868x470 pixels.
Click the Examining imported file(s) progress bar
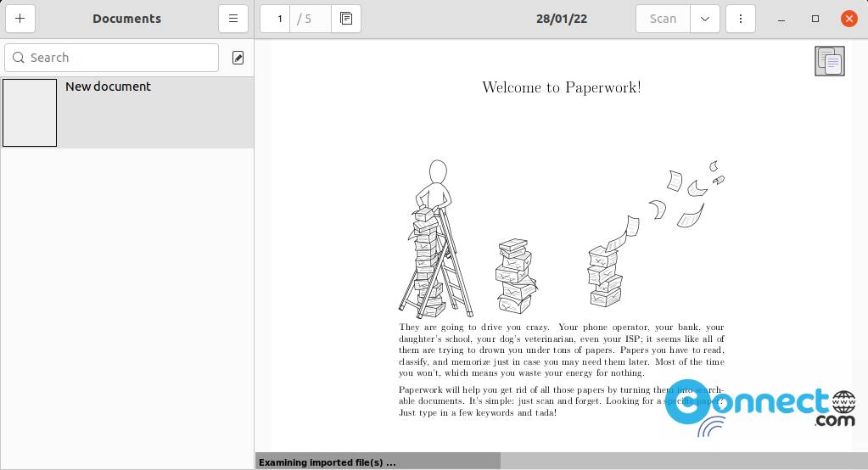click(562, 462)
